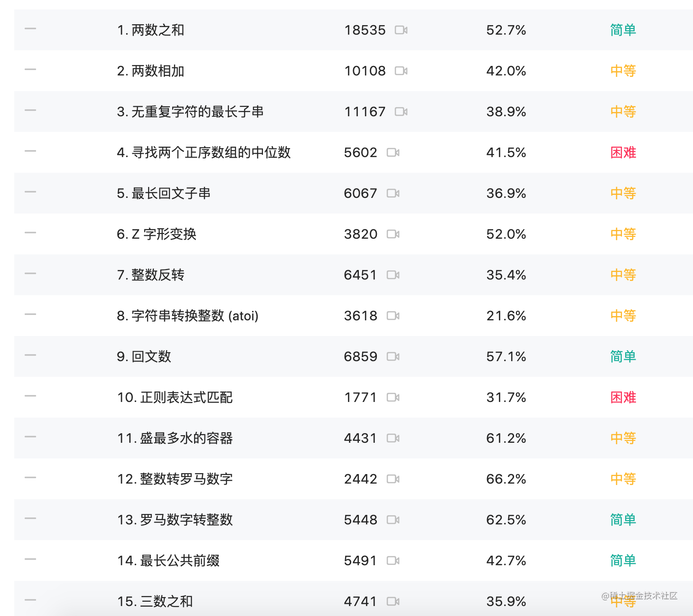
Task: Click acceptance rate 42.7%
Action: tap(506, 560)
